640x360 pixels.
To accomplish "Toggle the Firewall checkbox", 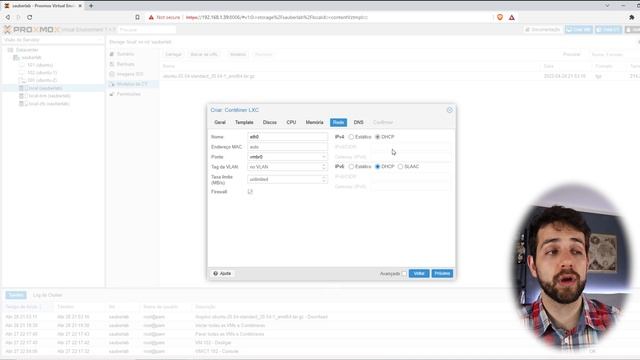I will pos(250,191).
